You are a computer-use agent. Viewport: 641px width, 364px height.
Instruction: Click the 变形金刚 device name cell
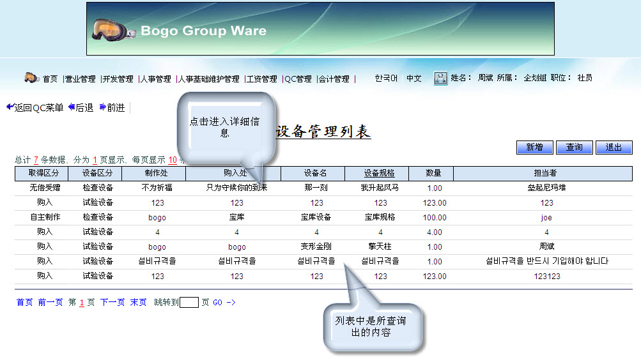click(x=316, y=246)
